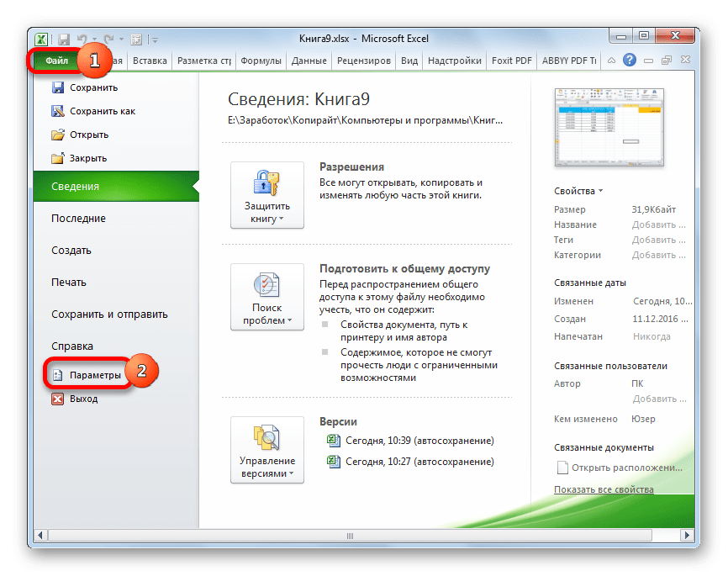Image resolution: width=728 pixels, height=576 pixels.
Task: Click Открыть расположение файла link
Action: (x=627, y=468)
